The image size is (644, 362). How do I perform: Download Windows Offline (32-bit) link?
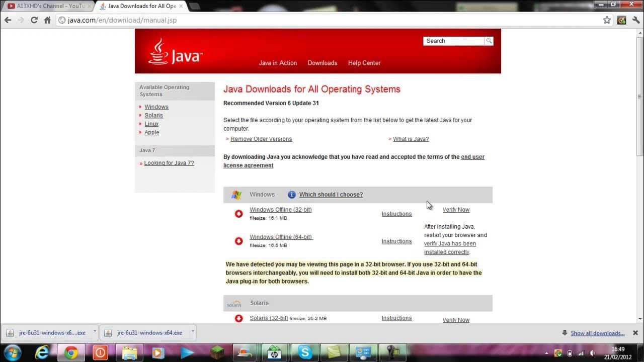[x=281, y=210]
